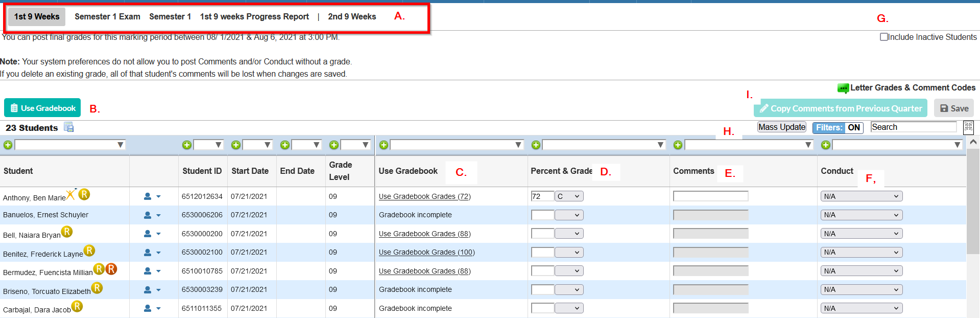
Task: Open the person menu for Anthony, Ben Marie
Action: [152, 196]
